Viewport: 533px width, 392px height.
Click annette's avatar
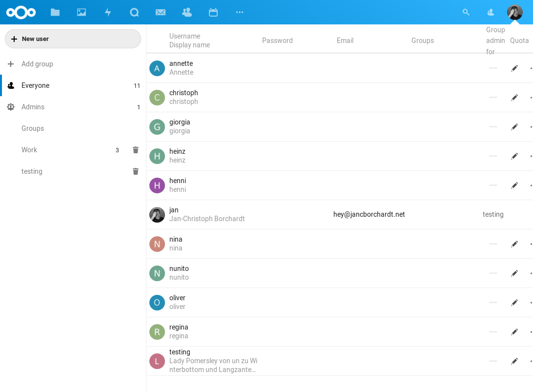click(157, 68)
